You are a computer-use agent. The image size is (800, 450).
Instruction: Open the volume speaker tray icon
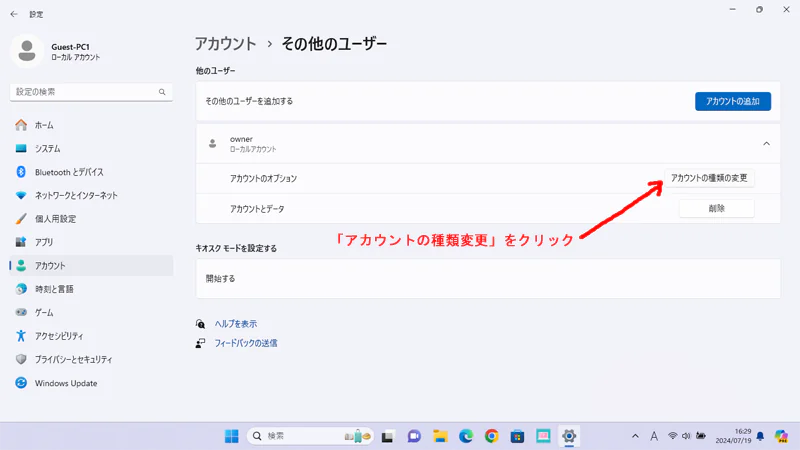pyautogui.click(x=686, y=436)
